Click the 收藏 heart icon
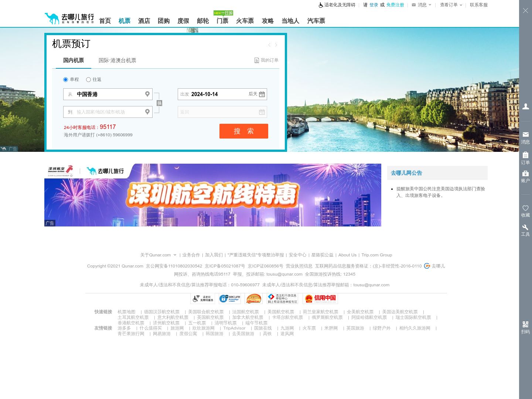 [x=525, y=208]
